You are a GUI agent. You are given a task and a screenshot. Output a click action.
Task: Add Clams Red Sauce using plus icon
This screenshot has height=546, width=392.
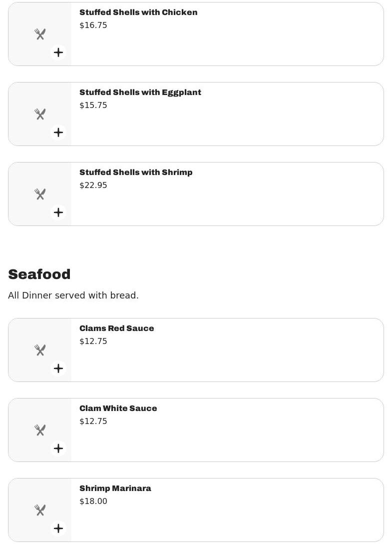[58, 368]
